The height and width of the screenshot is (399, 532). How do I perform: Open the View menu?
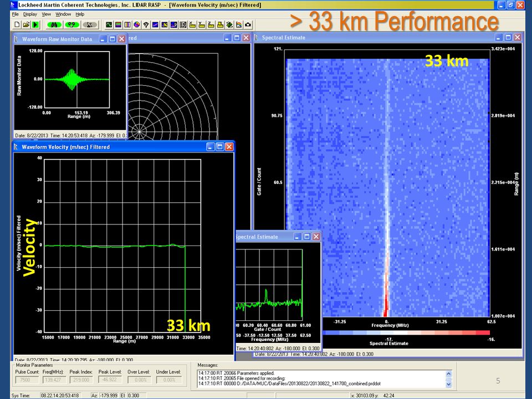click(x=46, y=14)
